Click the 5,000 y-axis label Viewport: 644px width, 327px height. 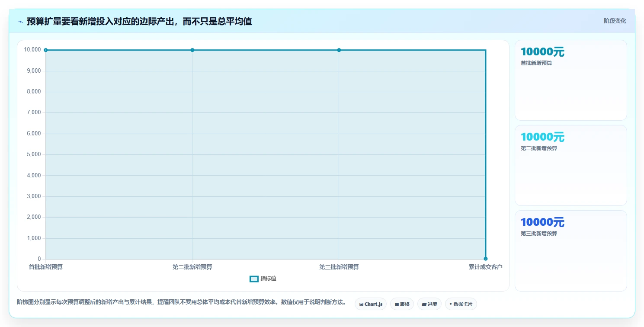(x=34, y=154)
